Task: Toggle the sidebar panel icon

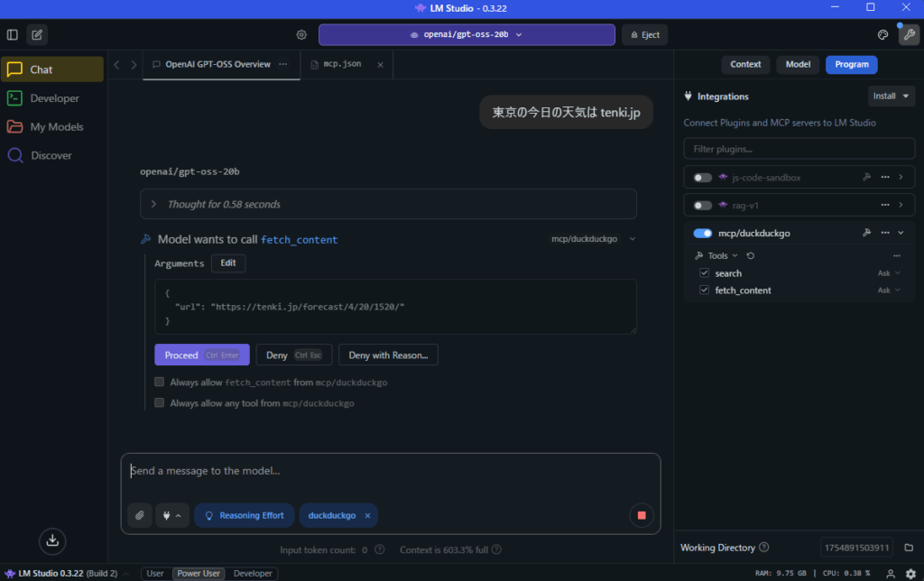Action: 13,35
